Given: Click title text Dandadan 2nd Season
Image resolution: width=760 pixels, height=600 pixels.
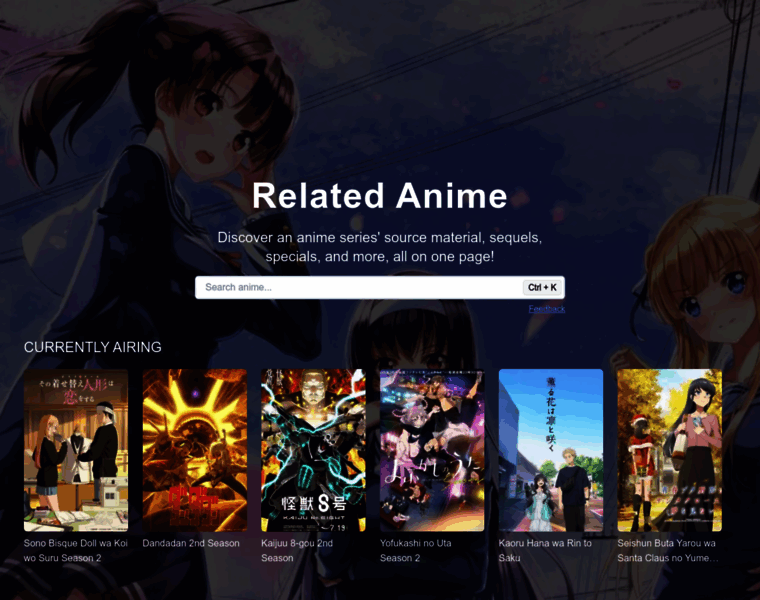Looking at the screenshot, I should pyautogui.click(x=191, y=543).
